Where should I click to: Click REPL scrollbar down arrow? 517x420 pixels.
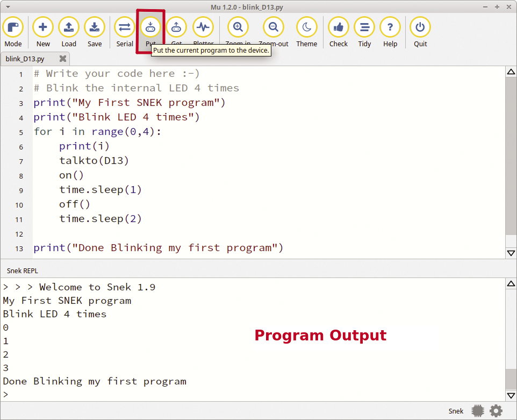[511, 395]
